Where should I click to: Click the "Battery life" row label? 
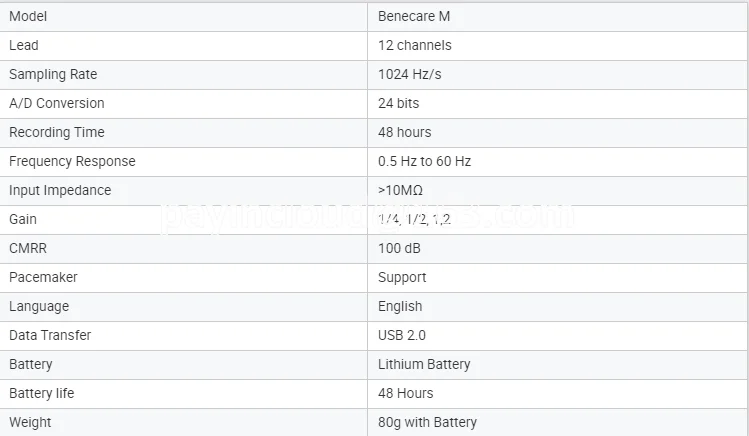tap(42, 393)
